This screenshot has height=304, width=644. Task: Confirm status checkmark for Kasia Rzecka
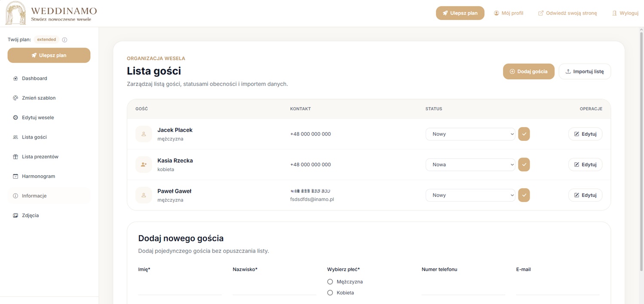point(524,164)
